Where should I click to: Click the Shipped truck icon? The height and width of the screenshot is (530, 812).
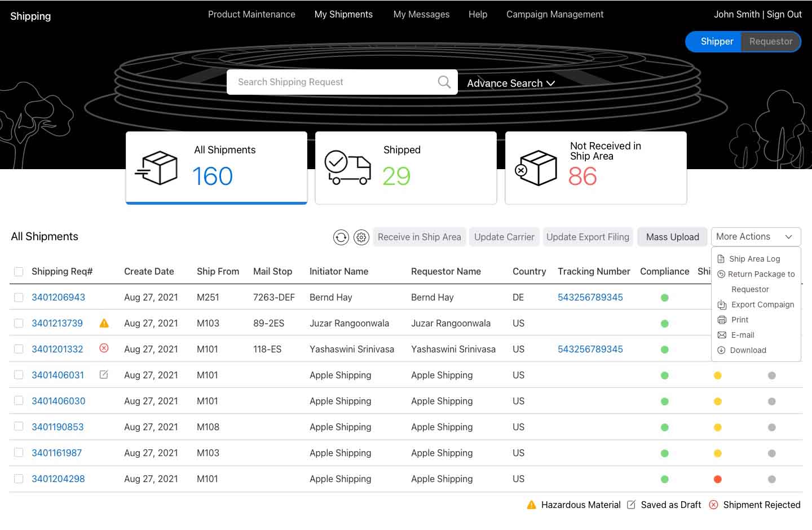click(x=347, y=167)
